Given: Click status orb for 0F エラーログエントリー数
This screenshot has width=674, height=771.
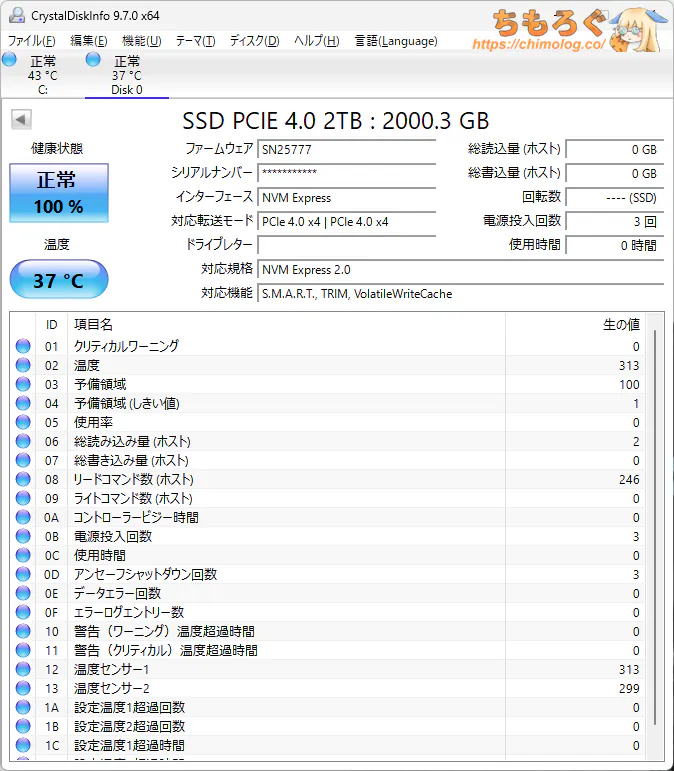Looking at the screenshot, I should click(x=23, y=612).
